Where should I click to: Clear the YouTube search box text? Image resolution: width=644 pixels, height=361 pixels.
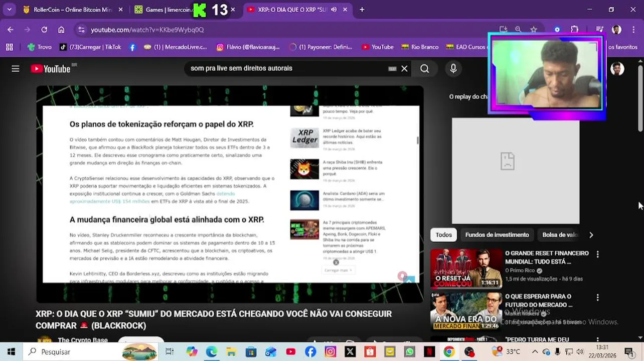(x=404, y=69)
